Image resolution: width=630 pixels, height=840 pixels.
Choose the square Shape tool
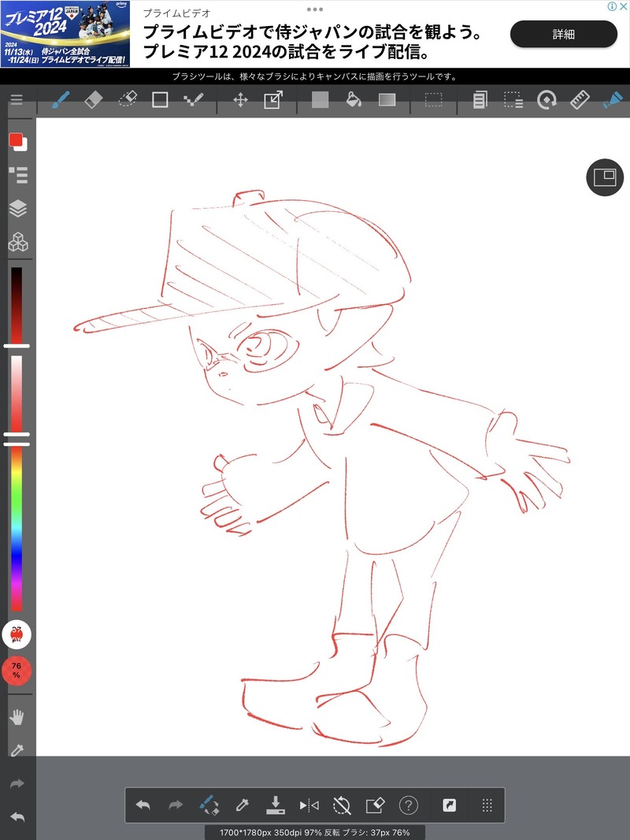pyautogui.click(x=160, y=99)
